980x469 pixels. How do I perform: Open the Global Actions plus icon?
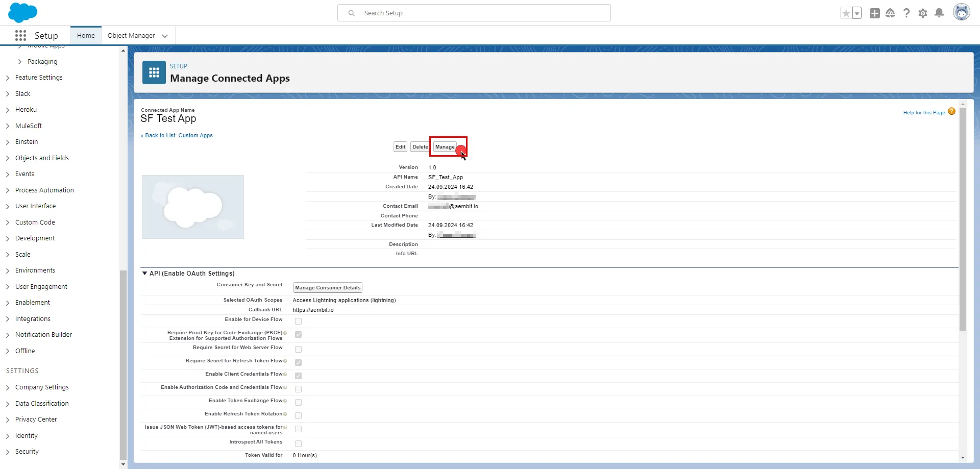pyautogui.click(x=875, y=13)
